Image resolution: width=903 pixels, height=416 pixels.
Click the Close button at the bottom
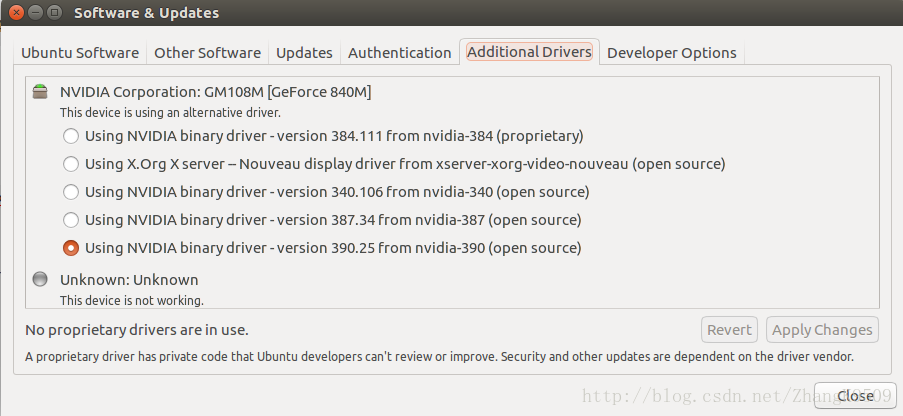click(x=855, y=396)
